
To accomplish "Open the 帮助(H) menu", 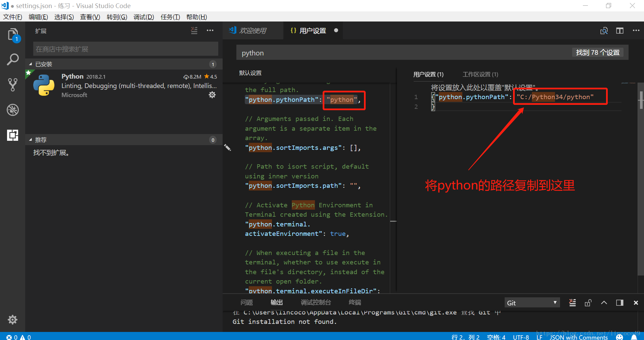I will click(196, 17).
